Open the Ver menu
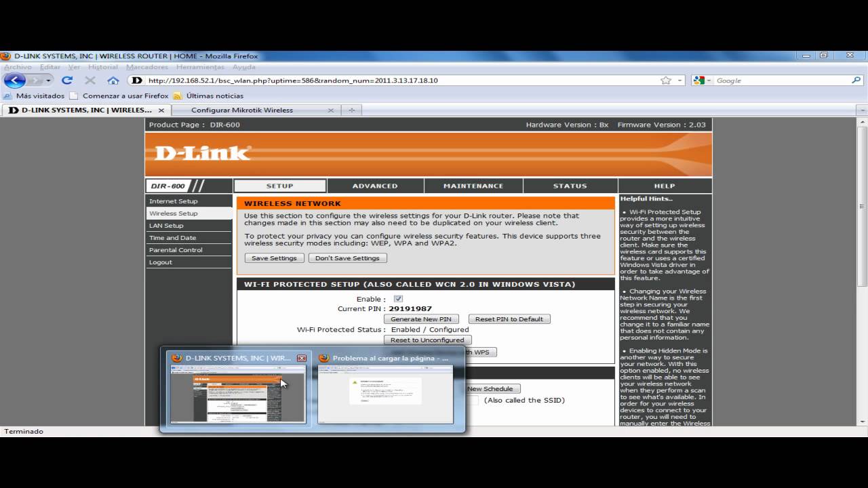Viewport: 868px width, 488px height. (74, 67)
